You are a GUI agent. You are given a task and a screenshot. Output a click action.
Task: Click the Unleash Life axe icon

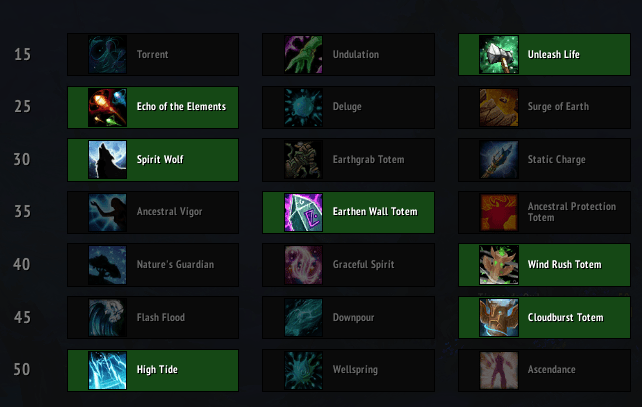tap(499, 54)
